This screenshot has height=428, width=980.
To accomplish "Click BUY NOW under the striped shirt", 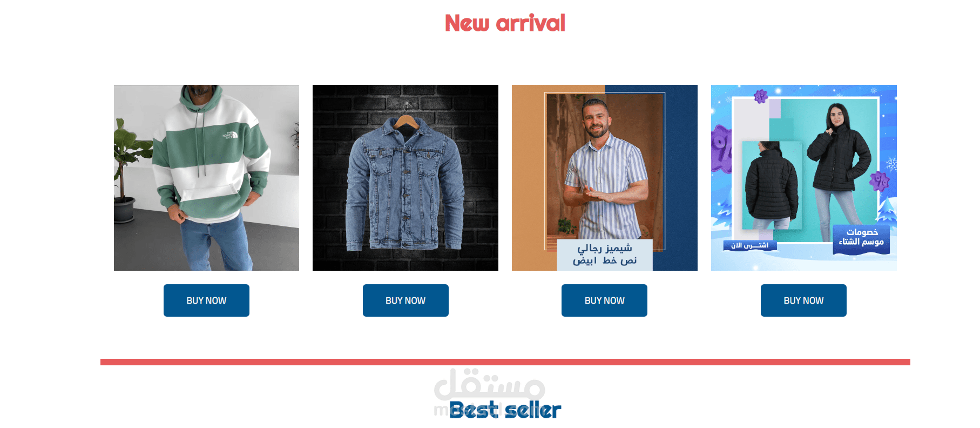I will pyautogui.click(x=604, y=300).
